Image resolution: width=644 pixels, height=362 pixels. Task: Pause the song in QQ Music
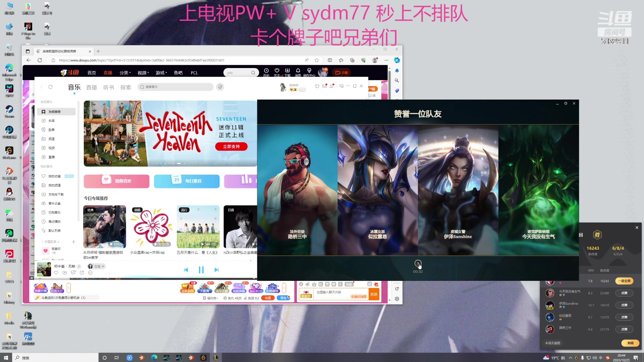click(201, 270)
